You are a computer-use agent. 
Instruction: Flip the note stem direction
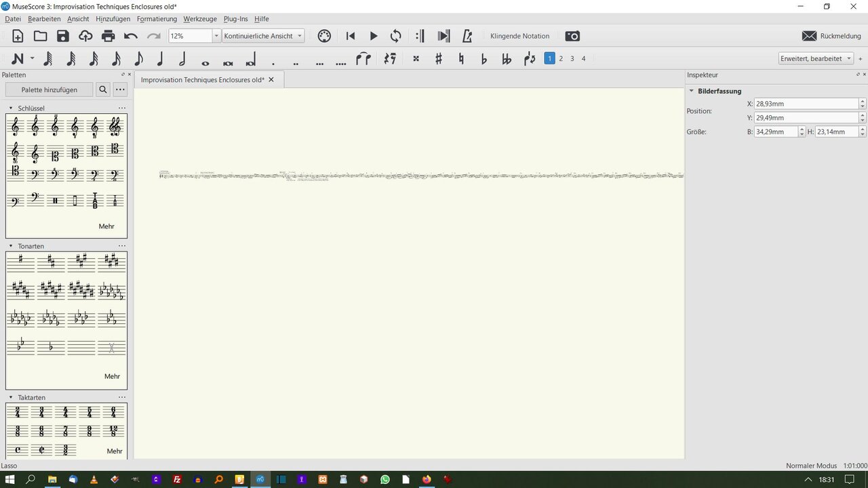coord(530,59)
